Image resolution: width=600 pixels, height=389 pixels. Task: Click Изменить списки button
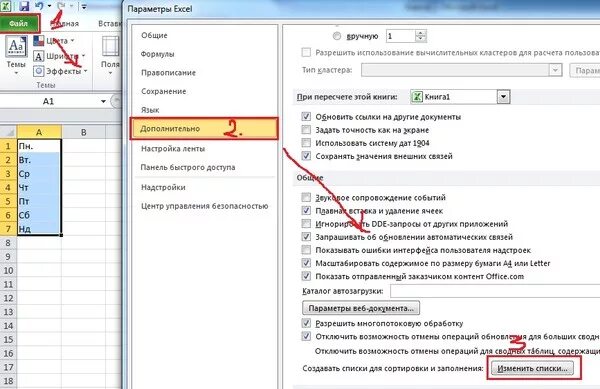pyautogui.click(x=532, y=369)
